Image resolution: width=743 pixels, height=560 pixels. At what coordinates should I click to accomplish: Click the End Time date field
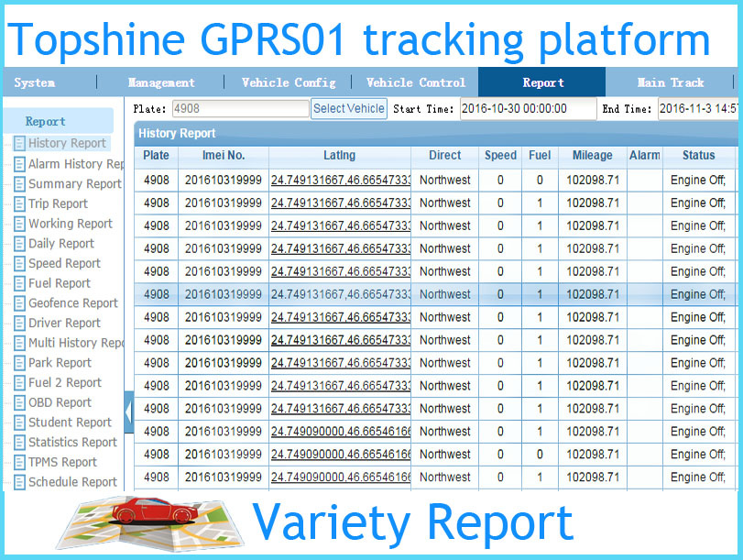698,108
